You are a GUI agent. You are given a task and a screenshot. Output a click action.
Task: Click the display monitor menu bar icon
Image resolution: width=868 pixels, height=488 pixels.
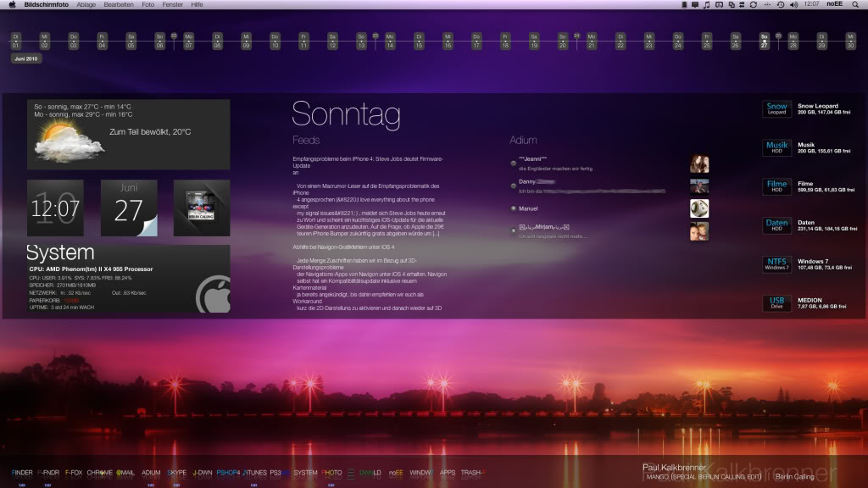695,4
